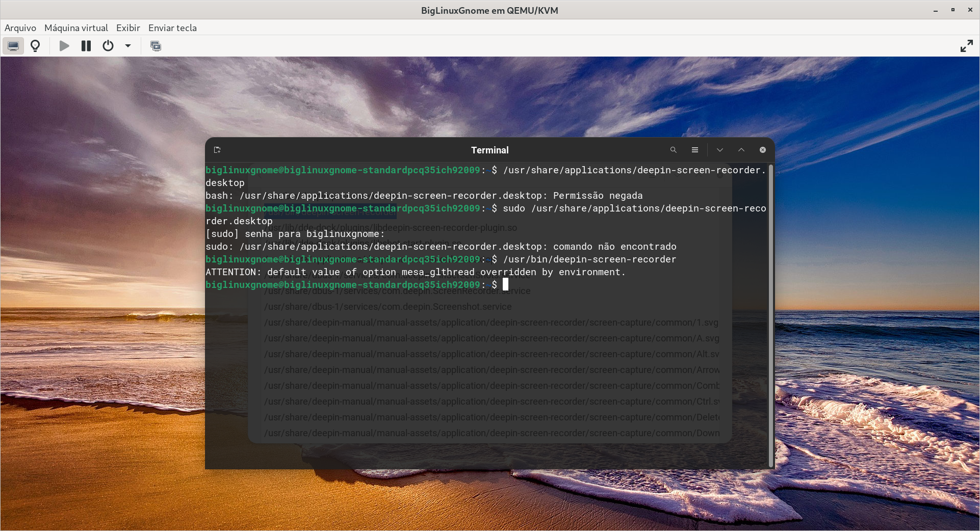Click the 'Permissão negada' error line

coord(424,196)
